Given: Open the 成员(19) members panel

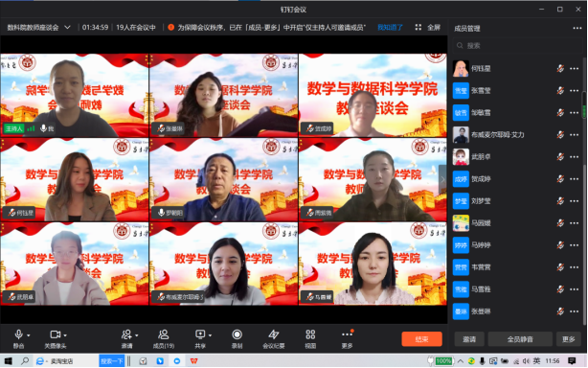Looking at the screenshot, I should [164, 338].
